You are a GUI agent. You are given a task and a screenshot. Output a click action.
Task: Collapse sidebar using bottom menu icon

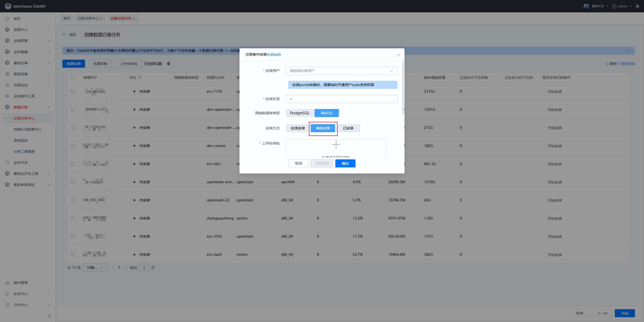49,316
